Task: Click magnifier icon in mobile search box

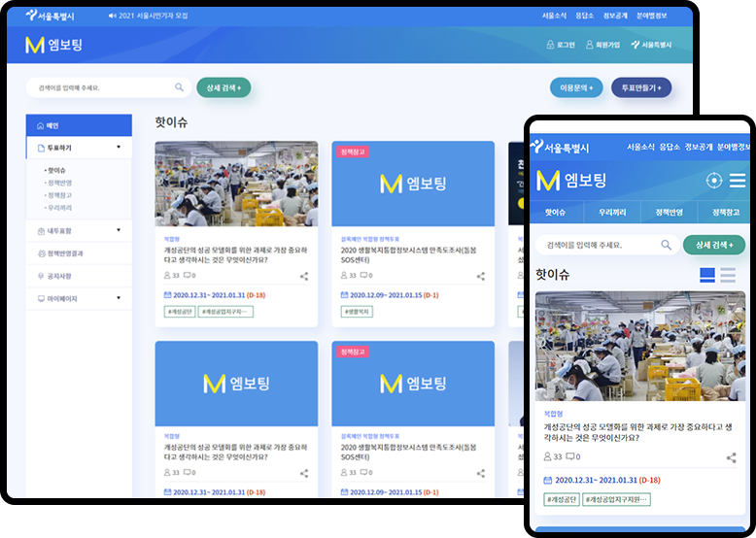Action: 667,245
